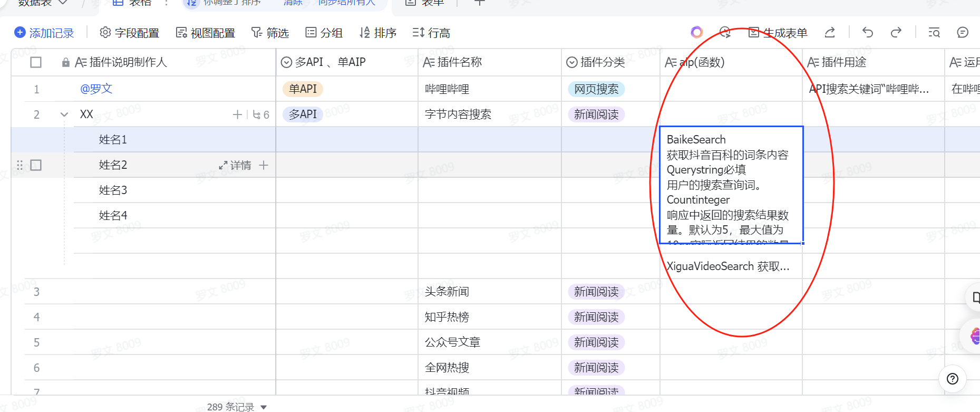Viewport: 980px width, 412px height.
Task: Select 新闻阅读 tag in 全网热搜 row
Action: point(596,367)
